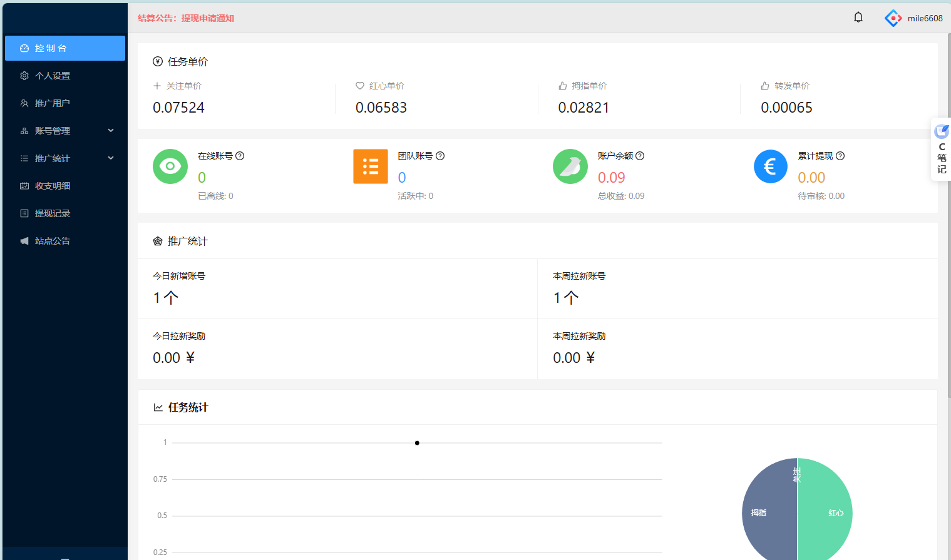The height and width of the screenshot is (560, 951).
Task: Click the blue euro withdrawal icon
Action: pos(771,166)
